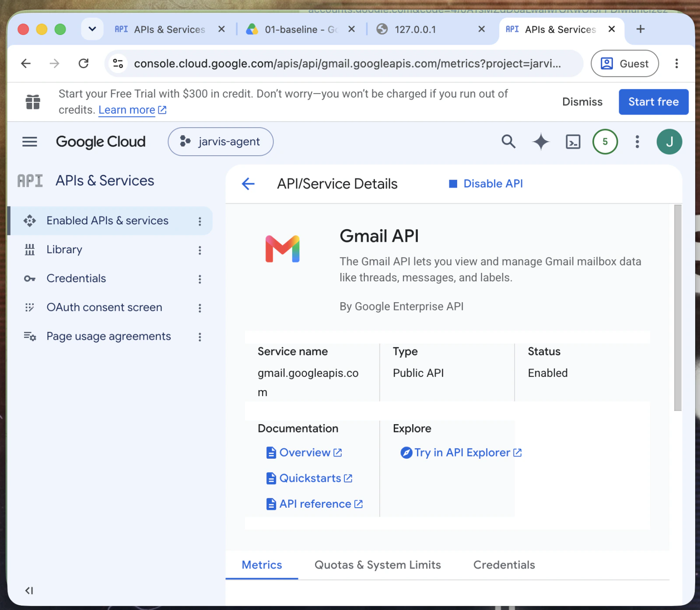Click the Gmail logo icon
Screen dimensions: 700x610
pos(283,248)
